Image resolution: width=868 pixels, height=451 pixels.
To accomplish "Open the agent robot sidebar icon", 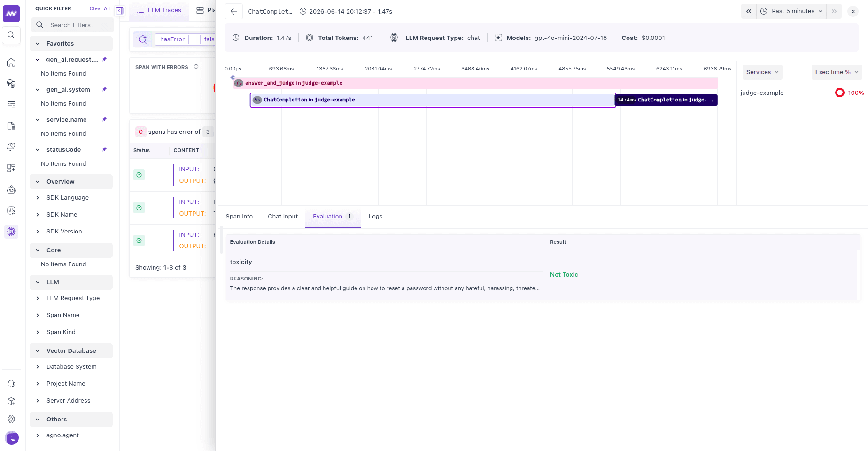I will (x=11, y=190).
